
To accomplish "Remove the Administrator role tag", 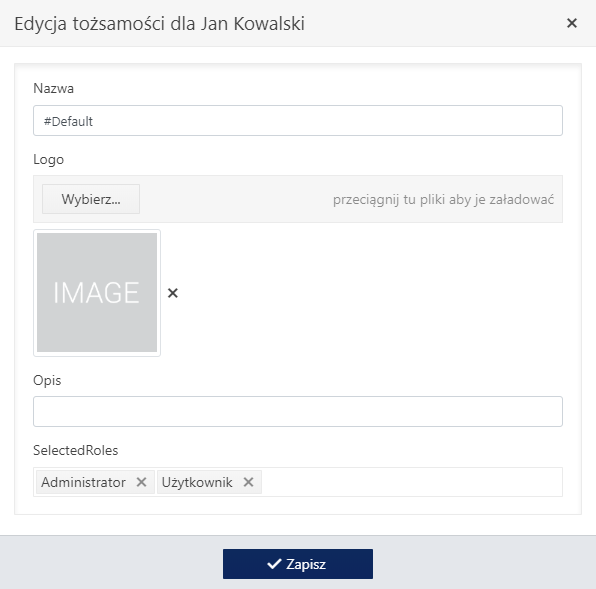I will [141, 482].
